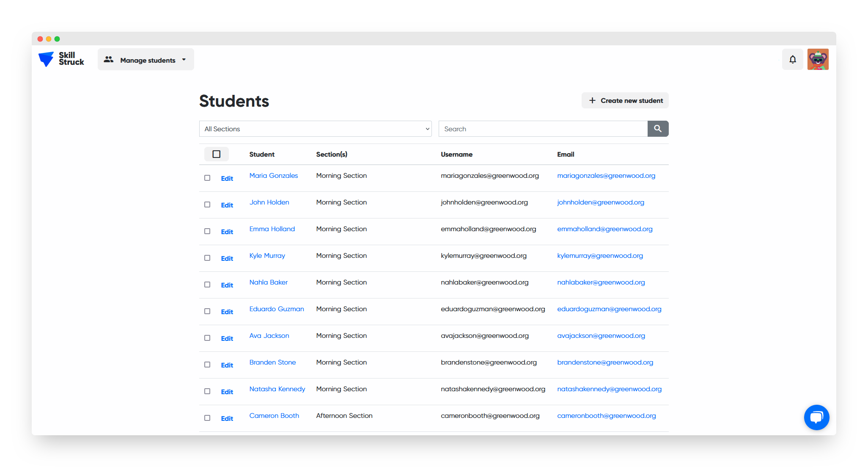Open Natasha Kennedy's student page
The height and width of the screenshot is (467, 868).
tap(277, 389)
